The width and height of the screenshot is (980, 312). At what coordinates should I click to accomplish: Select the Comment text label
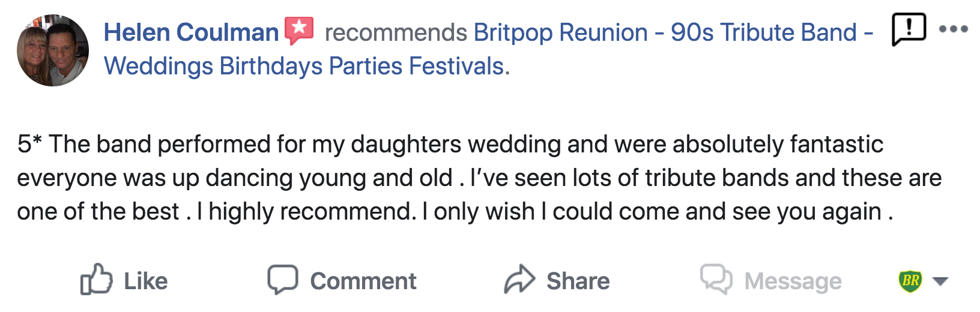363,281
